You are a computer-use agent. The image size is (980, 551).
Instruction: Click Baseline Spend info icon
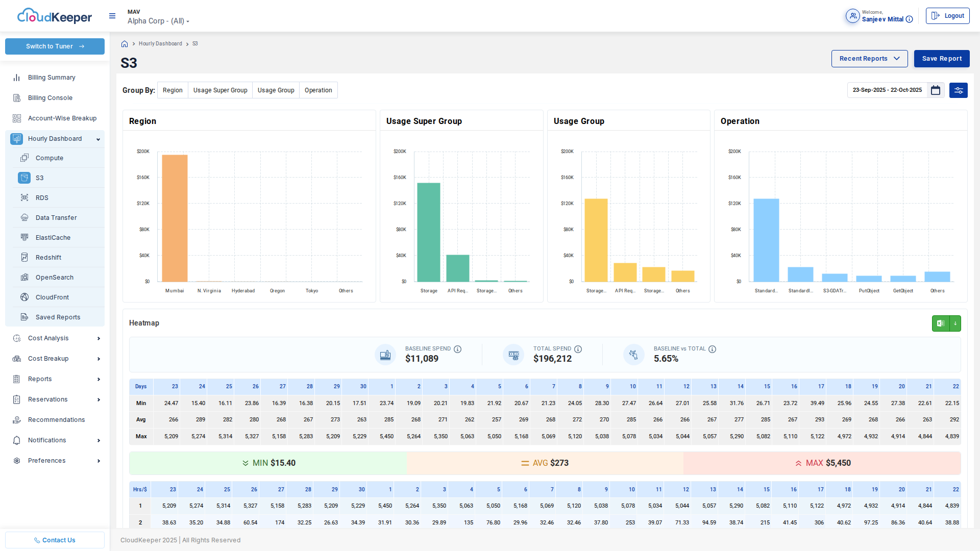(458, 349)
